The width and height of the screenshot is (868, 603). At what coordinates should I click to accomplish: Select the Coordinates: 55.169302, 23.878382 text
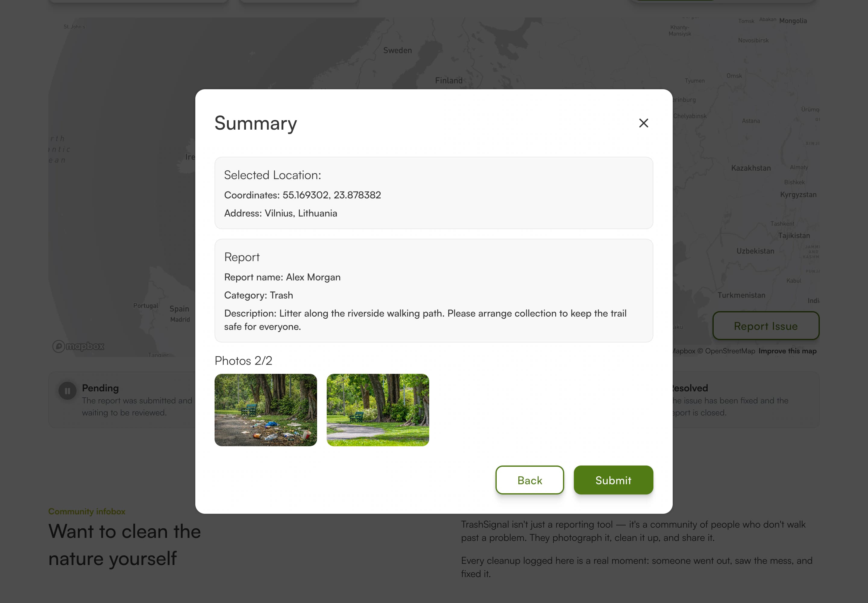coord(303,195)
